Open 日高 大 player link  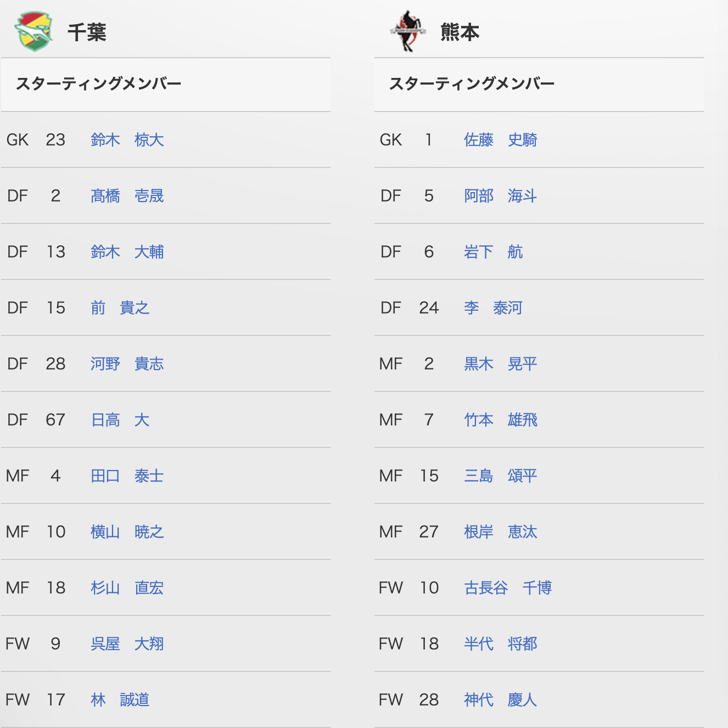tap(120, 420)
